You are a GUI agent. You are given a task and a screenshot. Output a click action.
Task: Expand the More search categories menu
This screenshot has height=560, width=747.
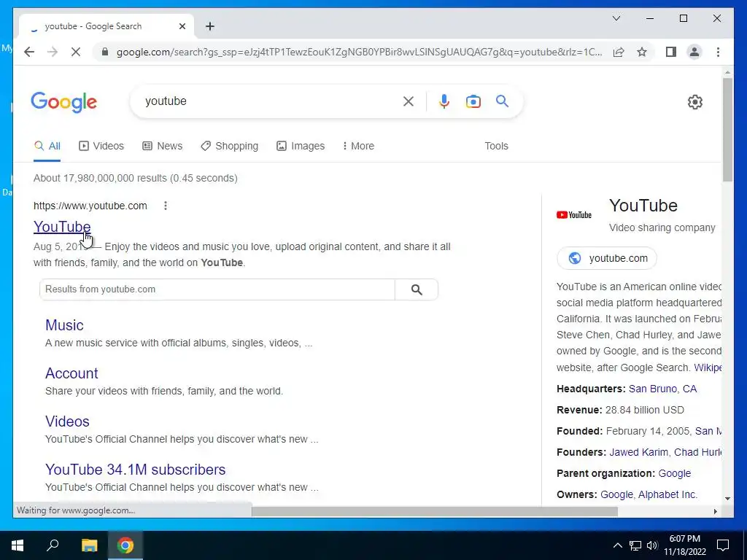tap(358, 146)
